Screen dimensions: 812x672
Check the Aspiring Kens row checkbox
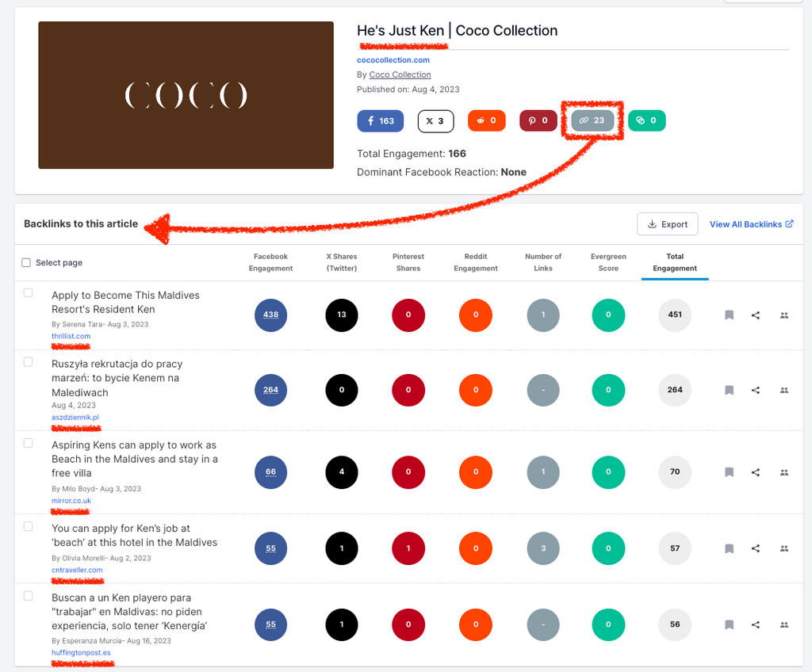29,443
